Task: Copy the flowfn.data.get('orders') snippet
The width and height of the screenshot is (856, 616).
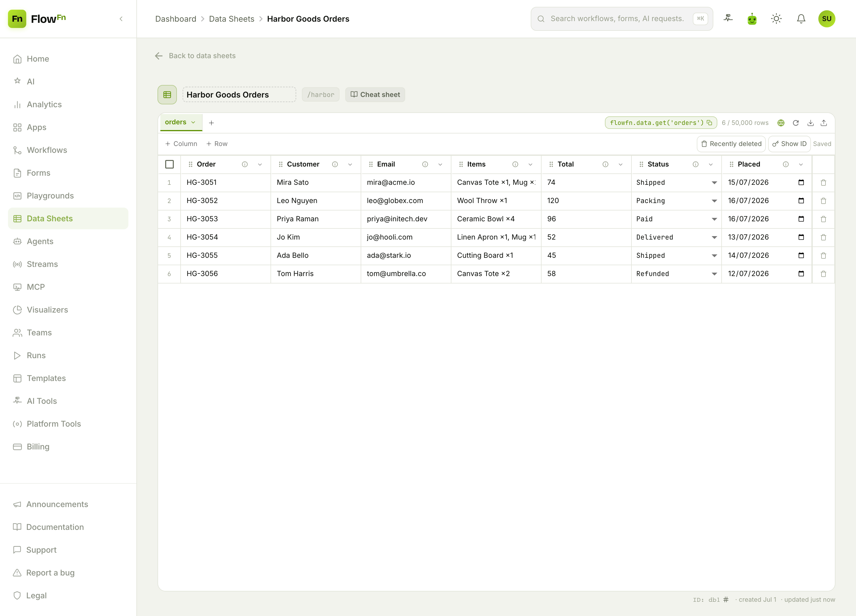Action: click(710, 123)
